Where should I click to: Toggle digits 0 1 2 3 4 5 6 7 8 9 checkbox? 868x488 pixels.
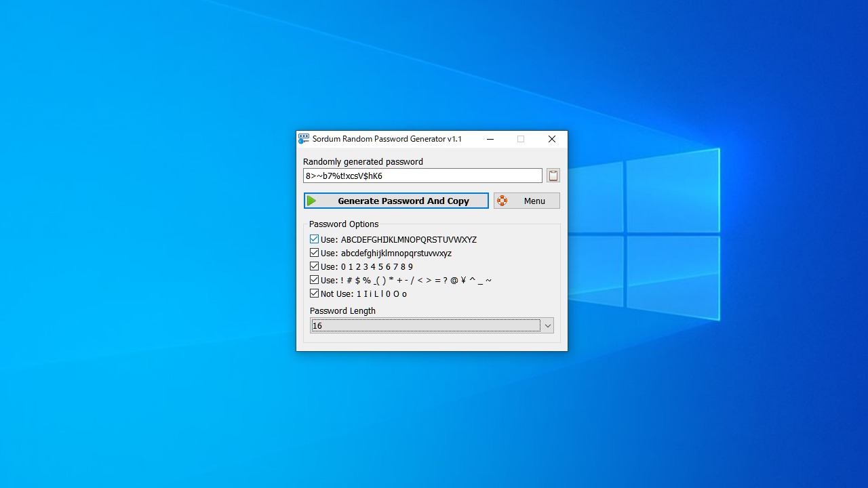pyautogui.click(x=314, y=266)
